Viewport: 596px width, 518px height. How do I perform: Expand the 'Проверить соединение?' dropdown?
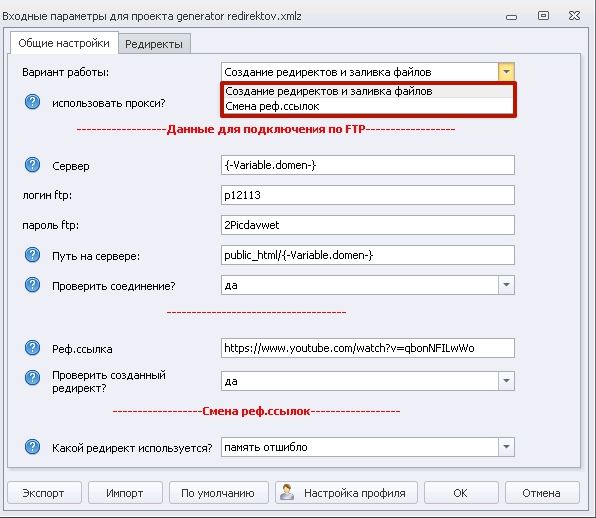[506, 285]
